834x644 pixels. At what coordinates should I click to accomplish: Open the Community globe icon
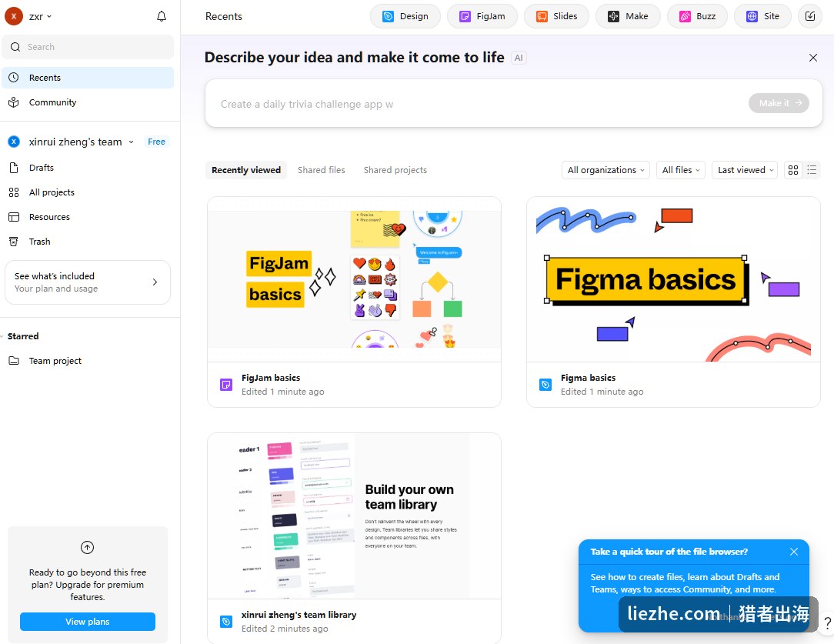pyautogui.click(x=14, y=102)
